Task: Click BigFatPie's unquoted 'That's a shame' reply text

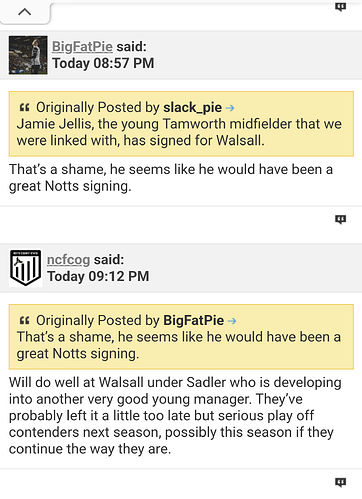Action: point(171,178)
